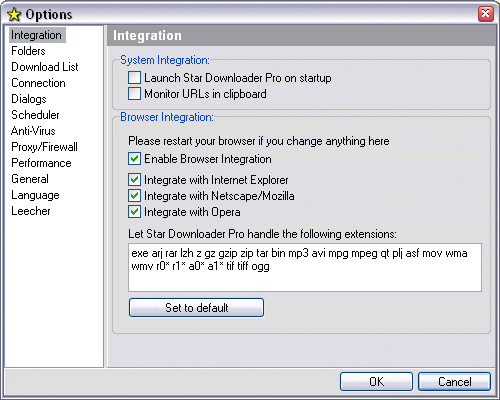Viewport: 500px width, 400px height.
Task: Show Anti-Virus settings
Action: tap(33, 131)
